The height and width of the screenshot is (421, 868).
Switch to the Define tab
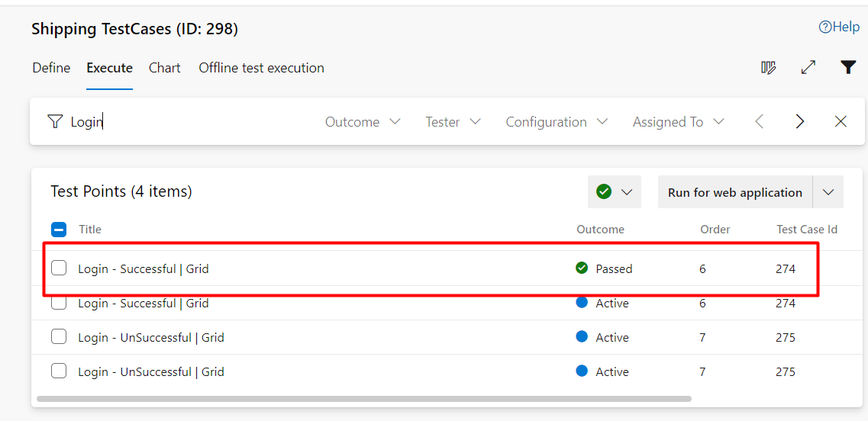(51, 68)
